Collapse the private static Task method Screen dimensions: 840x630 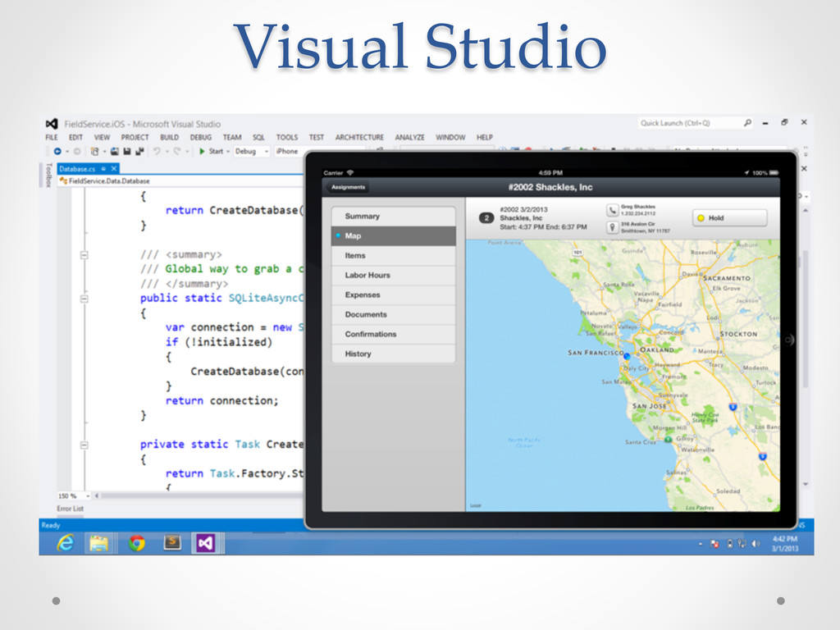[84, 445]
